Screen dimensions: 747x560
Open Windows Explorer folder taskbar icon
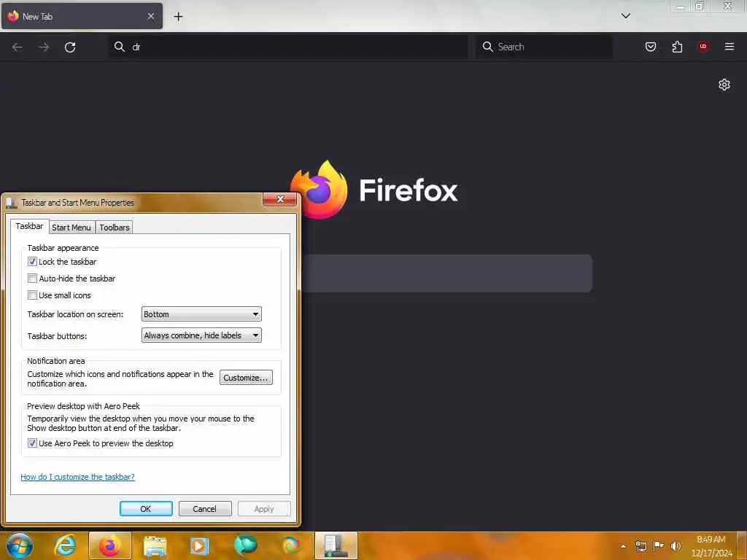(155, 545)
